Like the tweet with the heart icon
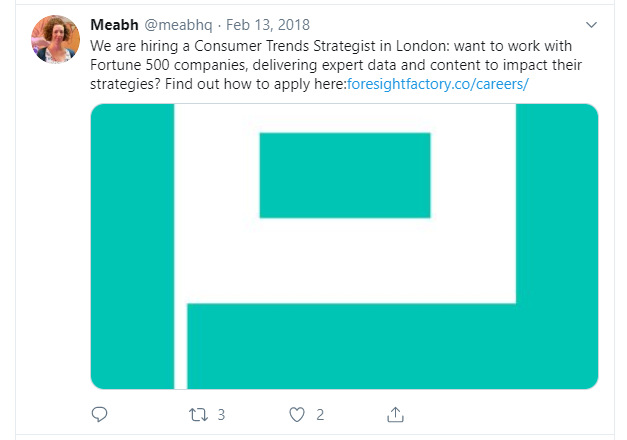Screen dimensions: 627x440 [296, 414]
